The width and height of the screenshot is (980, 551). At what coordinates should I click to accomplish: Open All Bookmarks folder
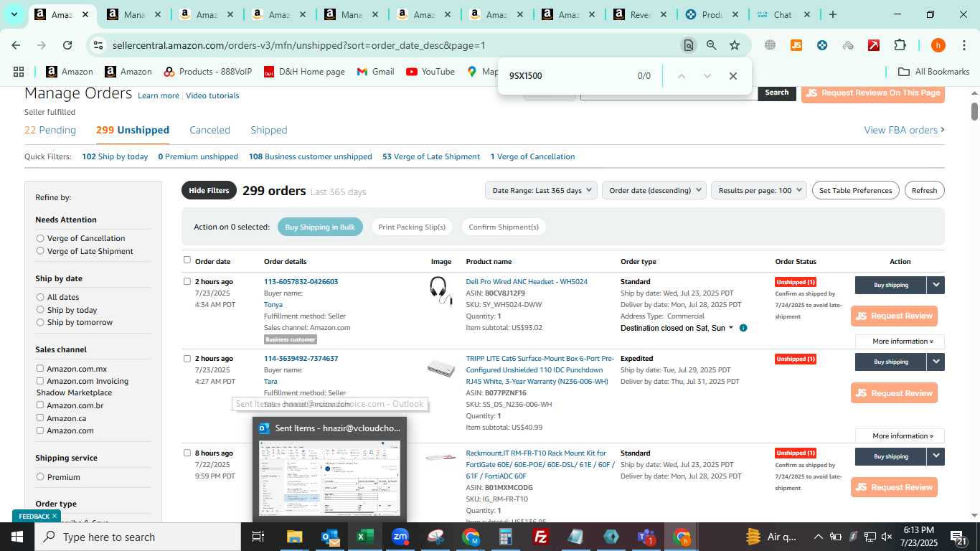(x=934, y=71)
